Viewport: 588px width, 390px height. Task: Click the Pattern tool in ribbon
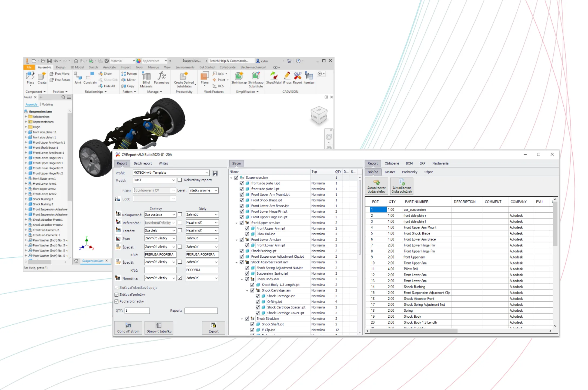click(x=129, y=74)
